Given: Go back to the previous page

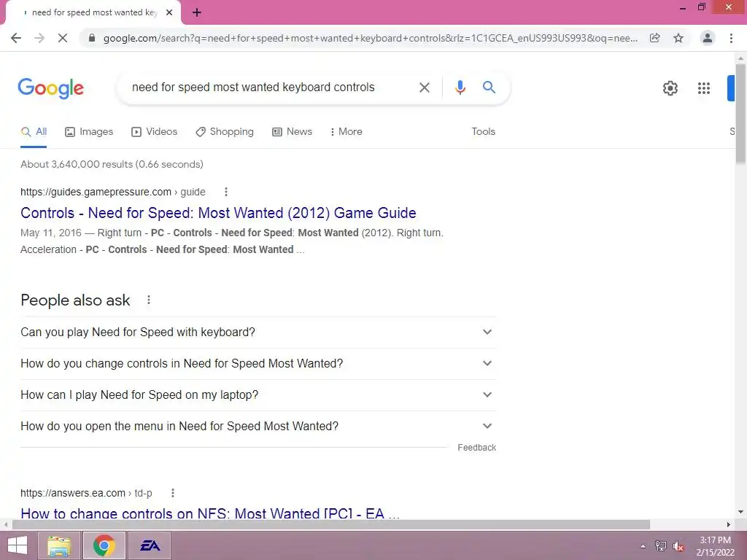Looking at the screenshot, I should [16, 38].
